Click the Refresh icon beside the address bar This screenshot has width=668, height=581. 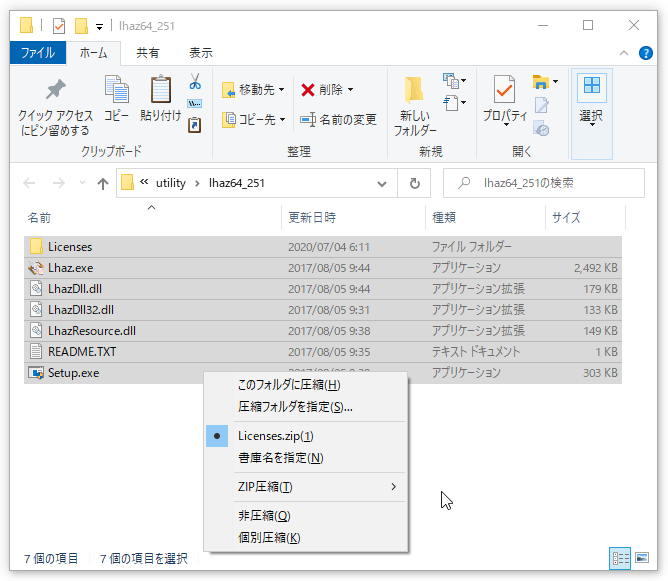pos(415,183)
